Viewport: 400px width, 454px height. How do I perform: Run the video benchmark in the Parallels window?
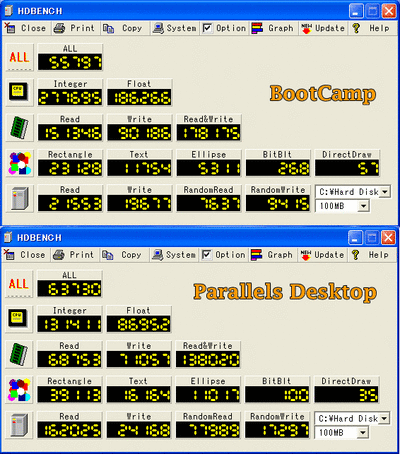tap(19, 390)
